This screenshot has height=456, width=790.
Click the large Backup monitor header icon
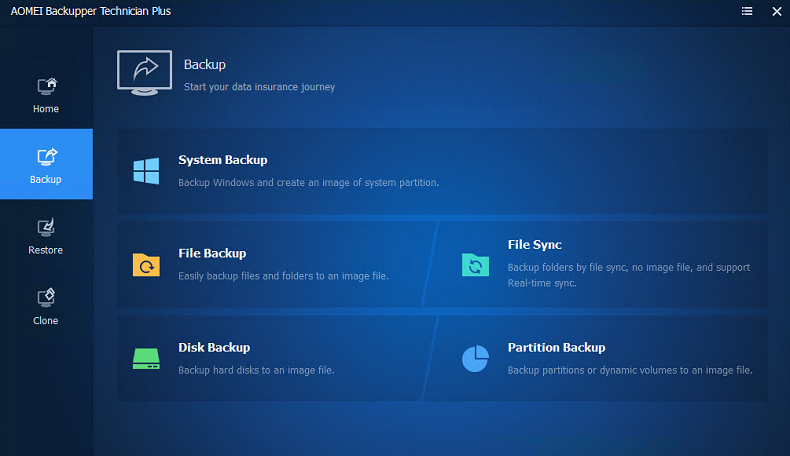(x=145, y=73)
